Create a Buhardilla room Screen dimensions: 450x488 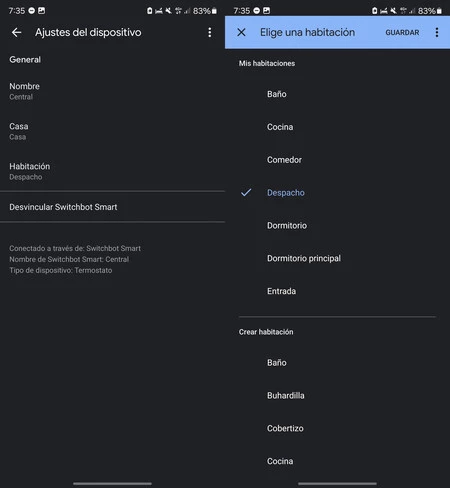(x=337, y=395)
